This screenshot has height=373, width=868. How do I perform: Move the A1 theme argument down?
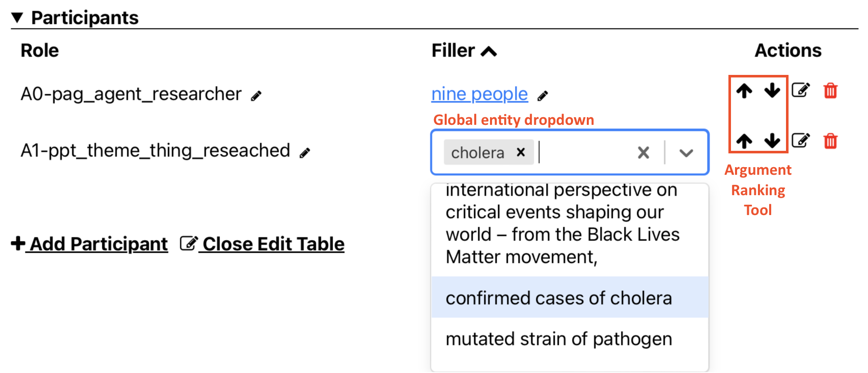(772, 141)
